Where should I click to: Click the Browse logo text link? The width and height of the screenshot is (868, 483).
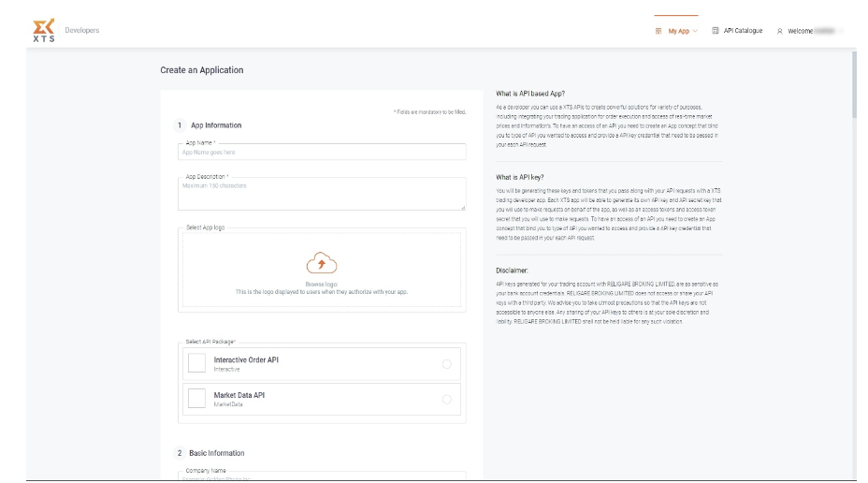click(x=321, y=284)
